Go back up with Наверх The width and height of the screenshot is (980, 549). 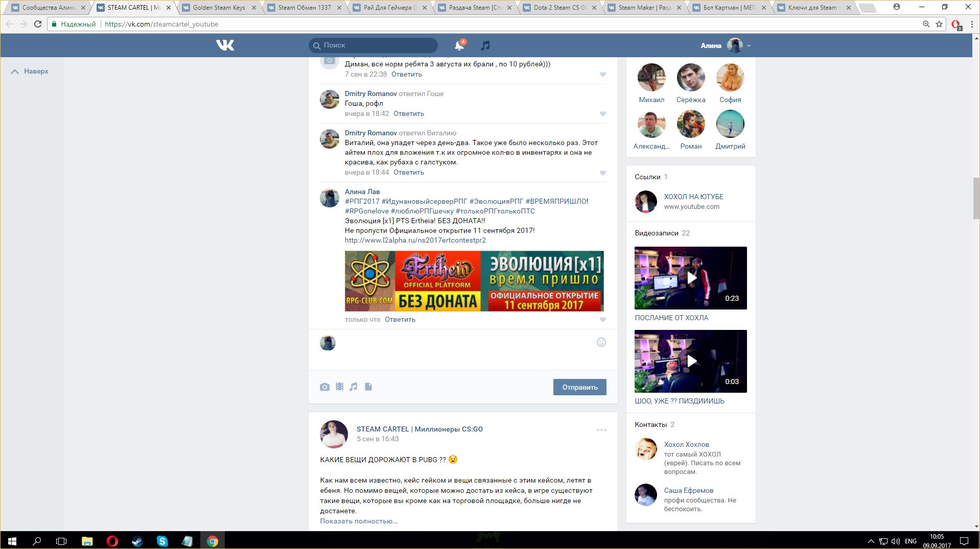(x=30, y=71)
